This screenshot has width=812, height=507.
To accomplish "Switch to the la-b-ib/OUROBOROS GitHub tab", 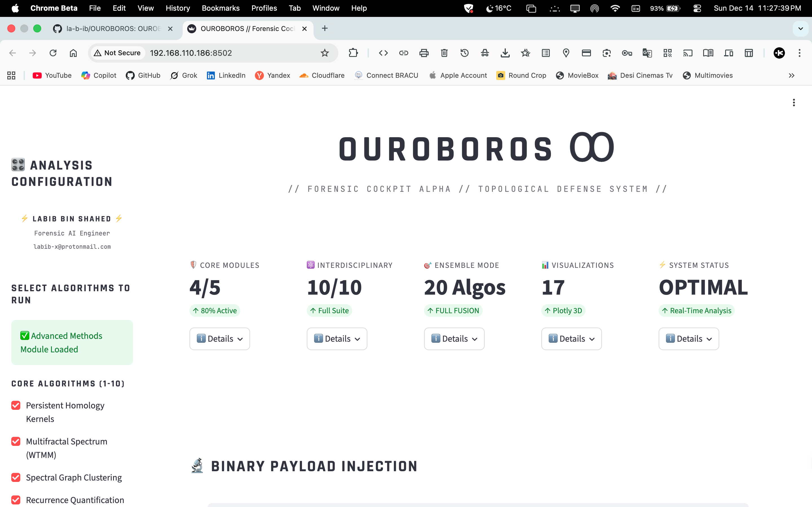I will pyautogui.click(x=113, y=28).
